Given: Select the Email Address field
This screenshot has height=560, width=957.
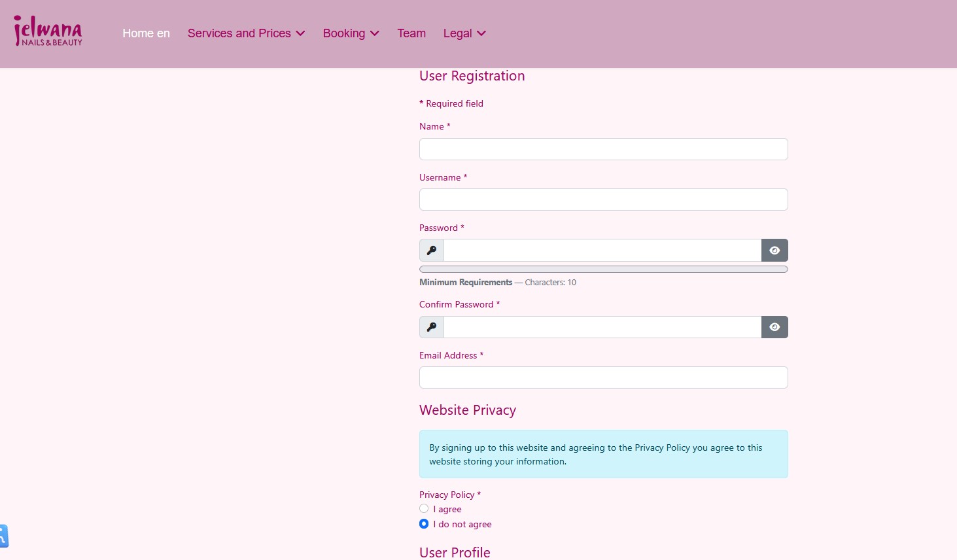Looking at the screenshot, I should point(603,377).
